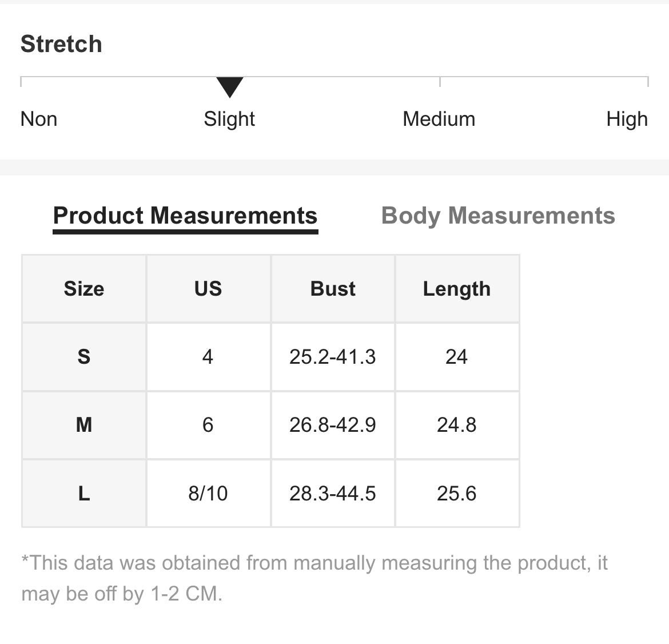Select the Size column header

coord(84,289)
